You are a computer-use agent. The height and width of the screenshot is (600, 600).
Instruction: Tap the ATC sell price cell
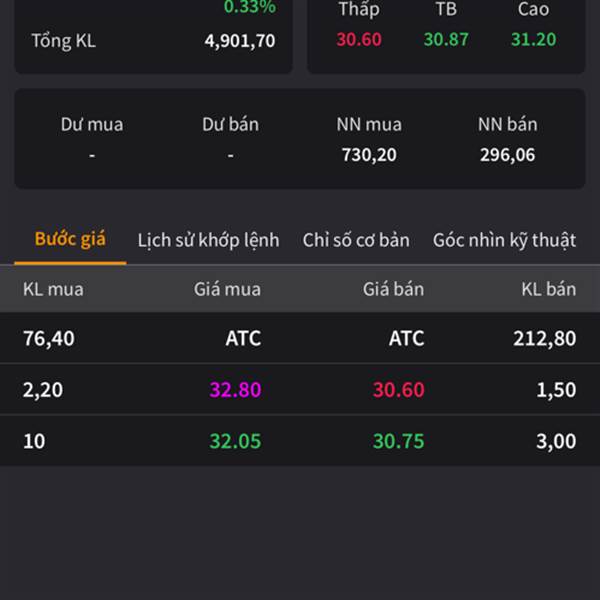click(407, 338)
